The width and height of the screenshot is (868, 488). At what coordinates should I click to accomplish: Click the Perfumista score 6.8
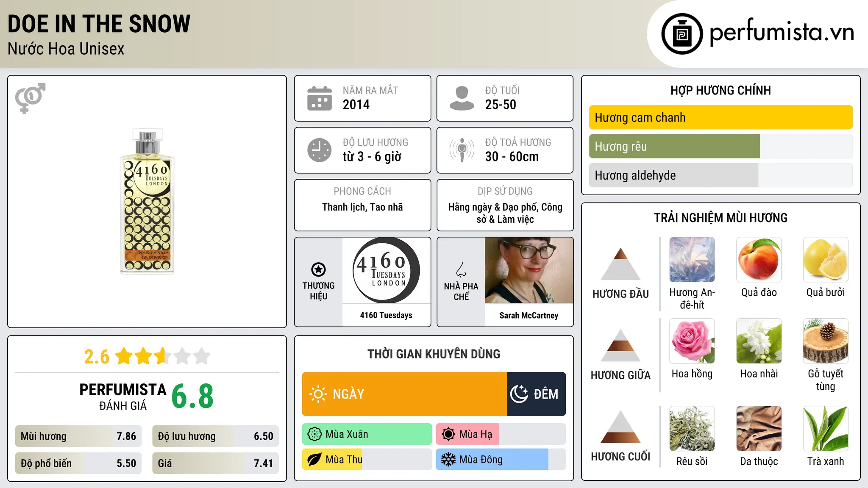click(192, 396)
